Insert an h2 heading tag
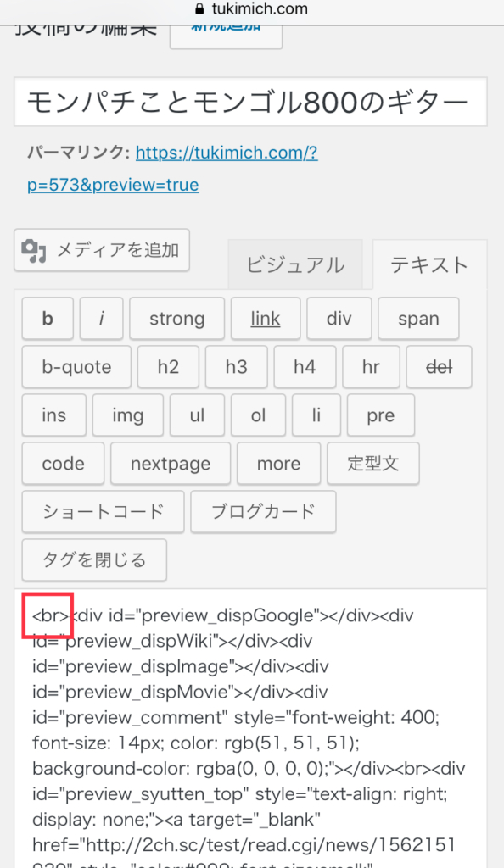Viewport: 504px width, 868px height. 168,366
